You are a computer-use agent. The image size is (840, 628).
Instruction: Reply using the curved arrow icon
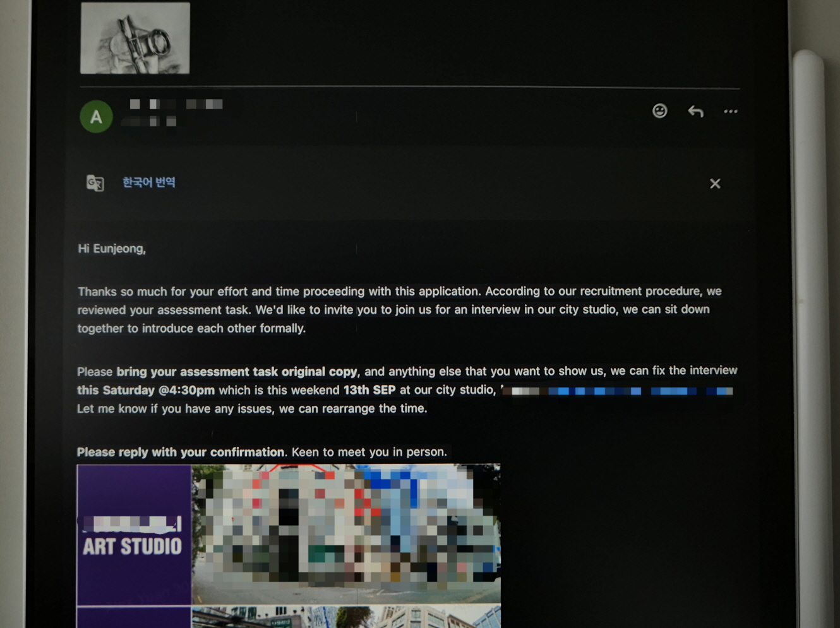pos(695,112)
